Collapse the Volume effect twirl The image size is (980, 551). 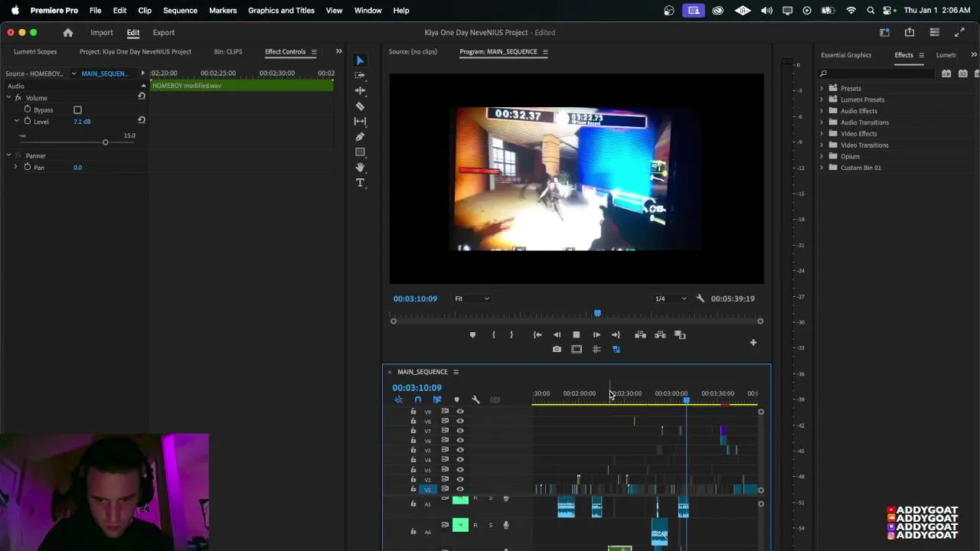(x=8, y=98)
